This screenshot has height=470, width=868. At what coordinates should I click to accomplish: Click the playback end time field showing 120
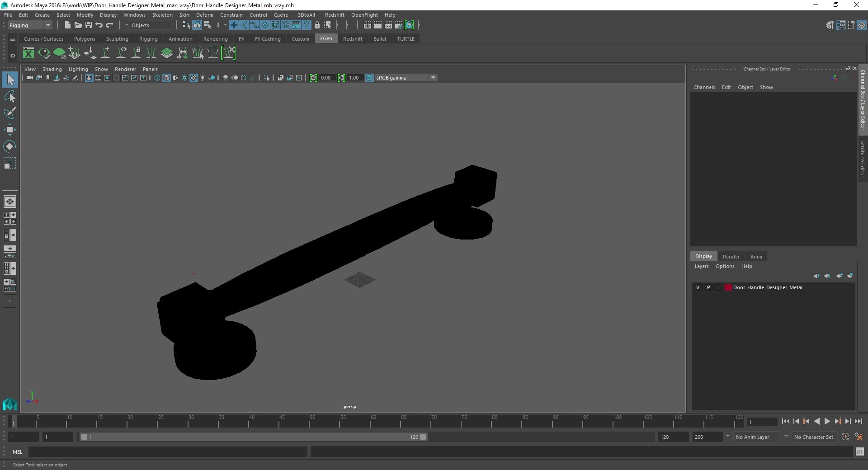[x=673, y=437]
